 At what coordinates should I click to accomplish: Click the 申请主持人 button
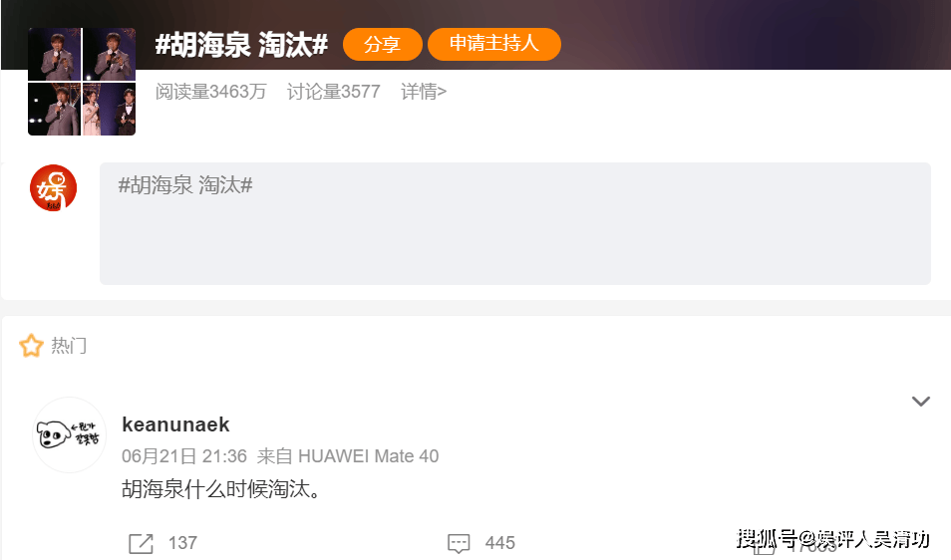click(x=494, y=44)
